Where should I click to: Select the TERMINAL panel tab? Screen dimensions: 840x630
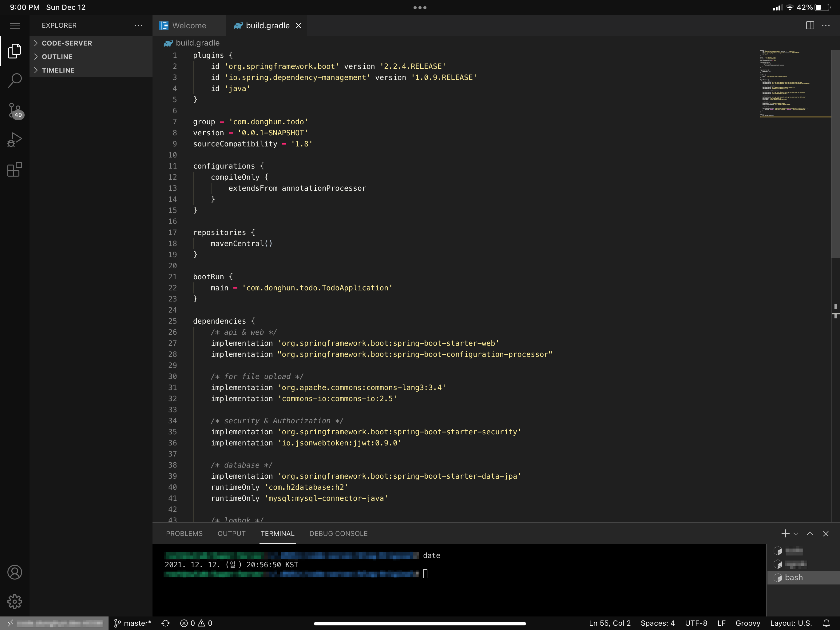(278, 533)
